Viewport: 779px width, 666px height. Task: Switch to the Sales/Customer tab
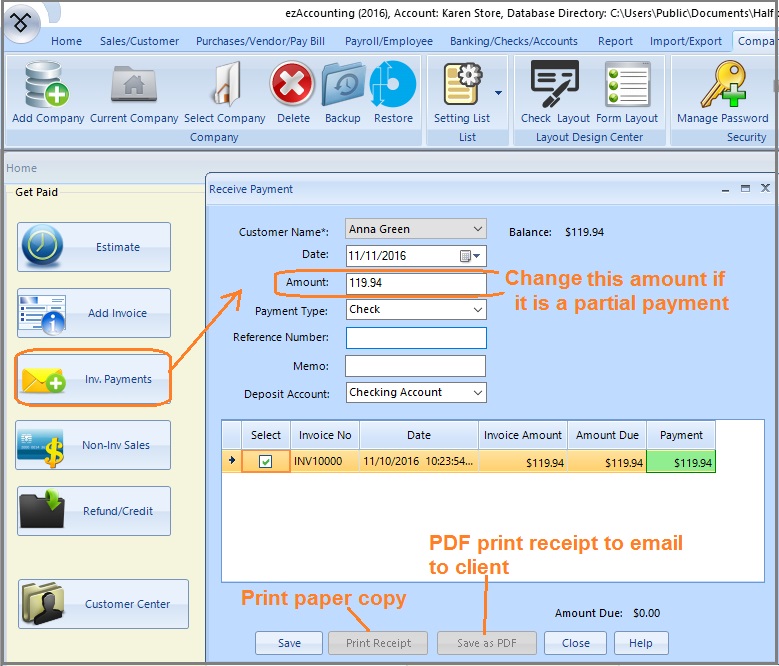coord(139,41)
